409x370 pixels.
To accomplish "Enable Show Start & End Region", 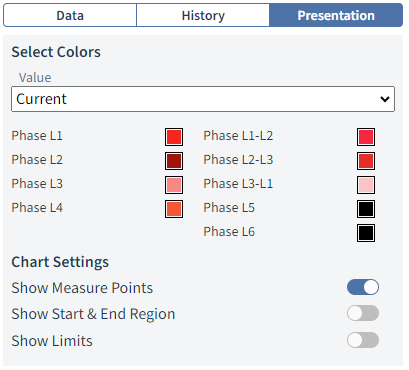I will [x=363, y=313].
